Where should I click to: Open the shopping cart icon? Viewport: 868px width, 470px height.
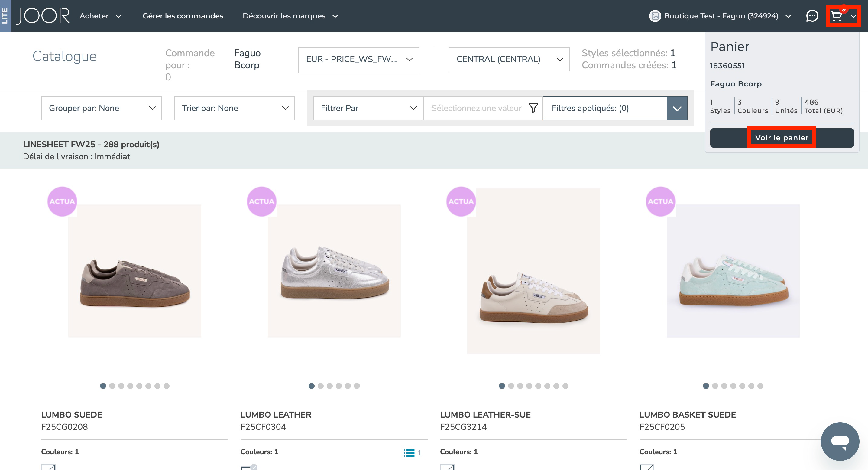(836, 16)
